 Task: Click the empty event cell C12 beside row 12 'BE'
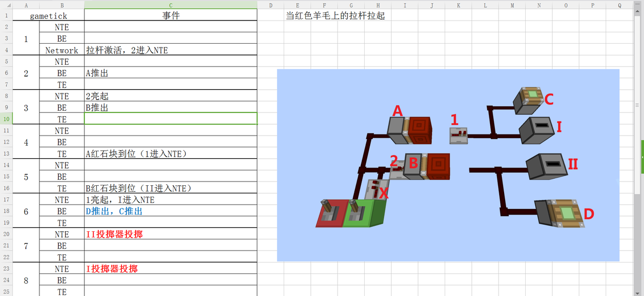click(x=171, y=142)
